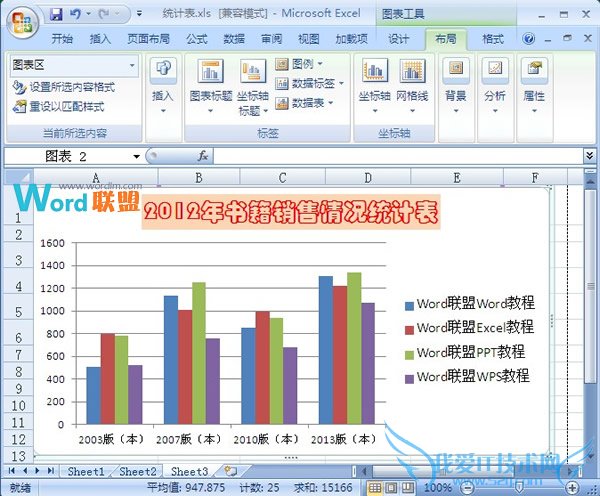Click the fx insert function icon
600x496 pixels.
[202, 156]
